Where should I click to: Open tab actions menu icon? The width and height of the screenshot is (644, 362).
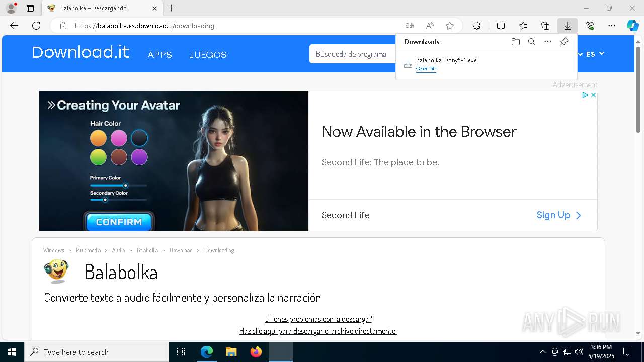pos(30,8)
